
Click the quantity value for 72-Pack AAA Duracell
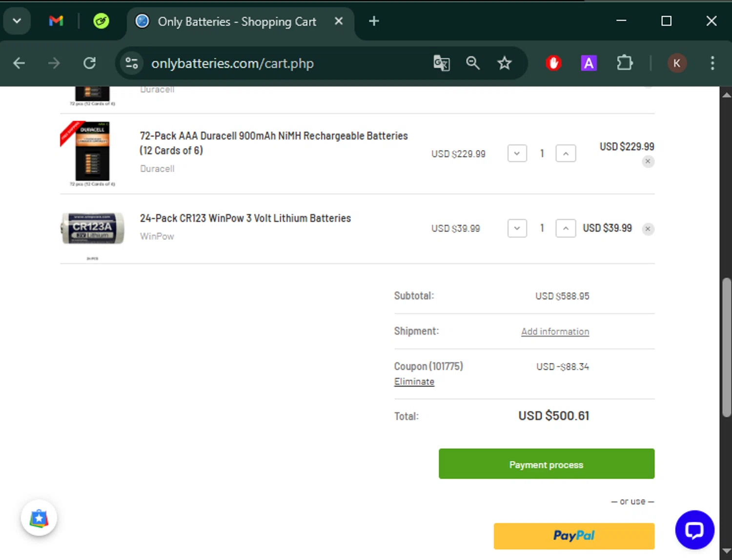point(542,154)
